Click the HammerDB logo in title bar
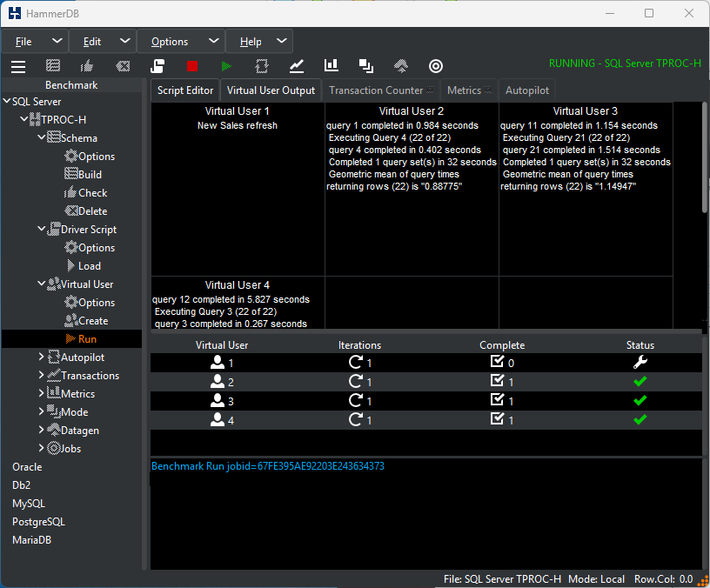The height and width of the screenshot is (588, 710). 15,13
